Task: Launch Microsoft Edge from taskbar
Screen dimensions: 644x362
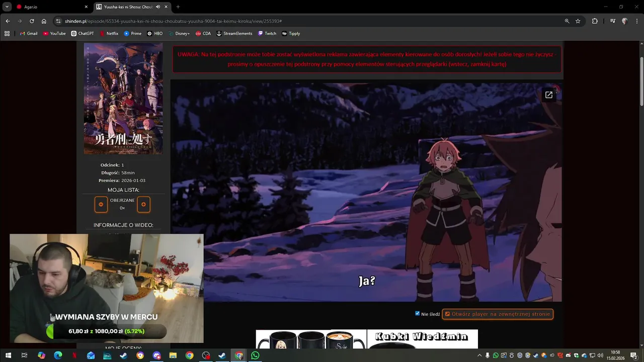Action: [58, 355]
